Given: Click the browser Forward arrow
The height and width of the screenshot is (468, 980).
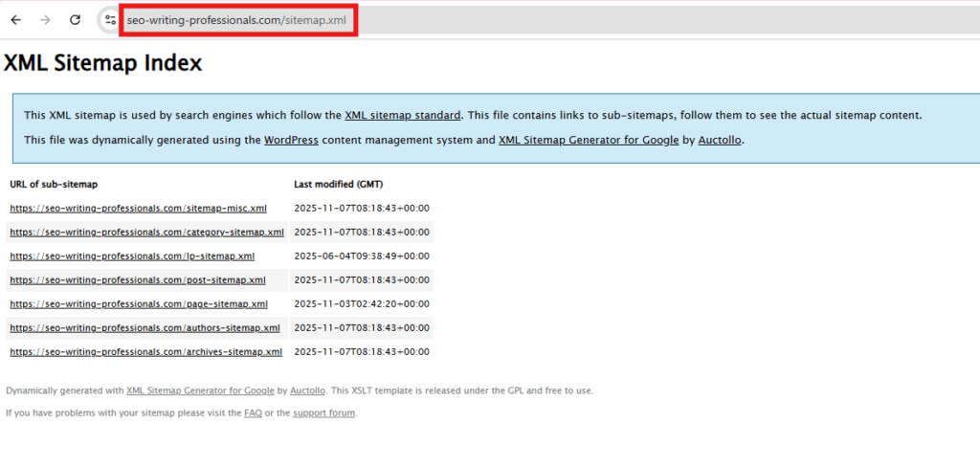Looking at the screenshot, I should (45, 19).
